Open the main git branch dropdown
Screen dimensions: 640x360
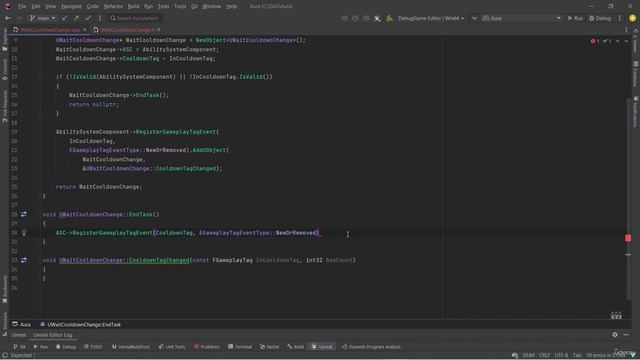(x=42, y=18)
